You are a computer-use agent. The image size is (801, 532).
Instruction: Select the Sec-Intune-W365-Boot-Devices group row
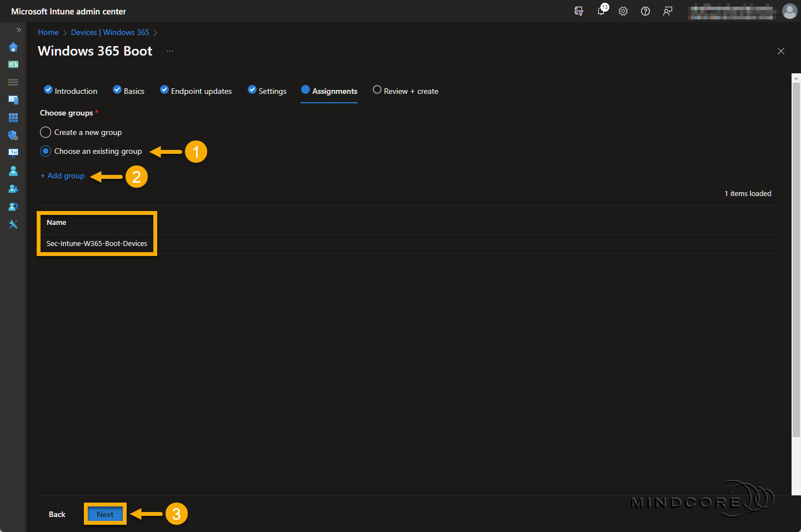click(x=97, y=244)
